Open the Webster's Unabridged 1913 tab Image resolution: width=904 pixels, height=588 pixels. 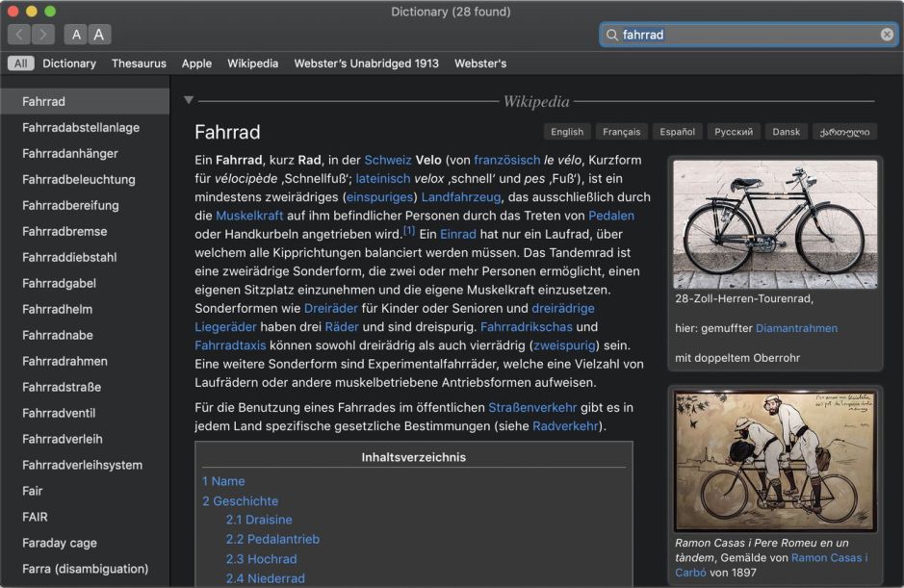[370, 64]
